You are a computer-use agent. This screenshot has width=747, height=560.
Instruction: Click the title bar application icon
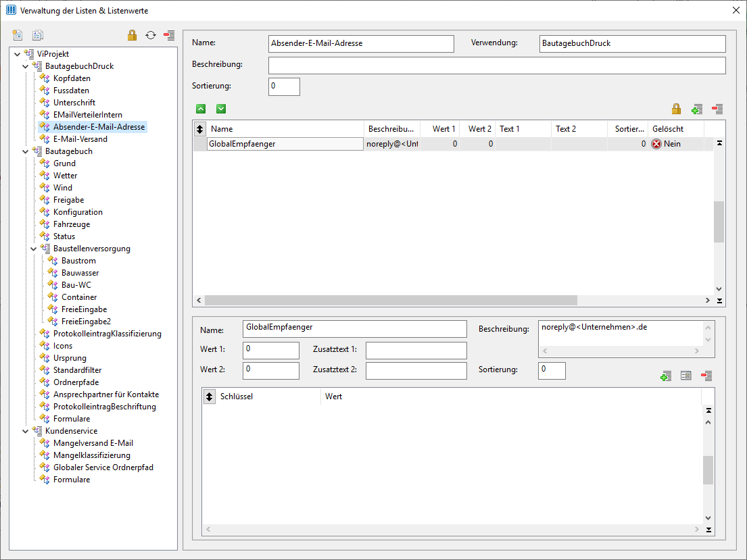point(11,10)
